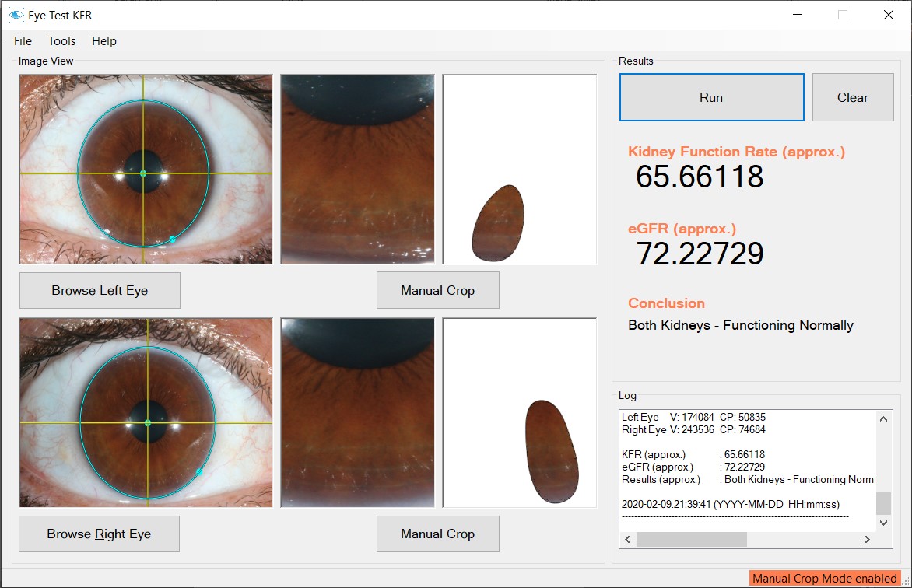Click the log scroll left arrow
The image size is (912, 588).
627,539
